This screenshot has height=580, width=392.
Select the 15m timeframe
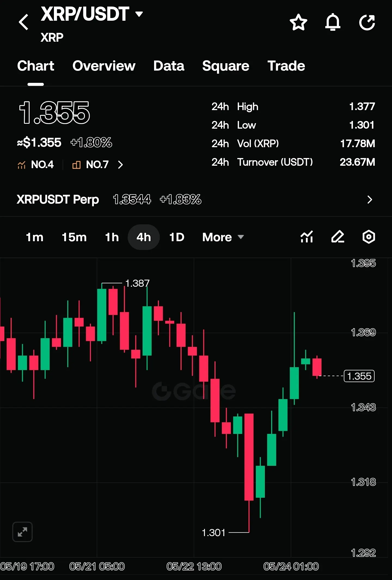pos(74,237)
